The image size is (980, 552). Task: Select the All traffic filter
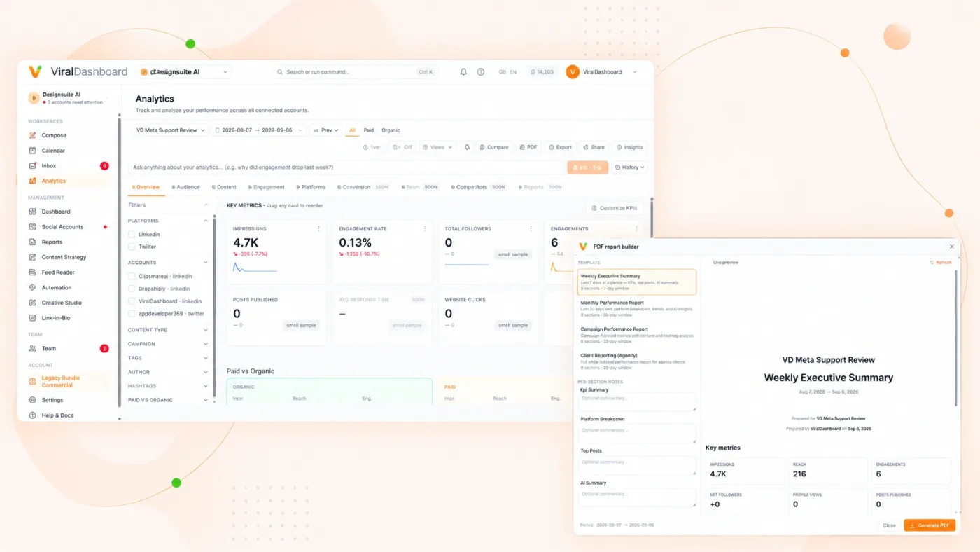352,130
